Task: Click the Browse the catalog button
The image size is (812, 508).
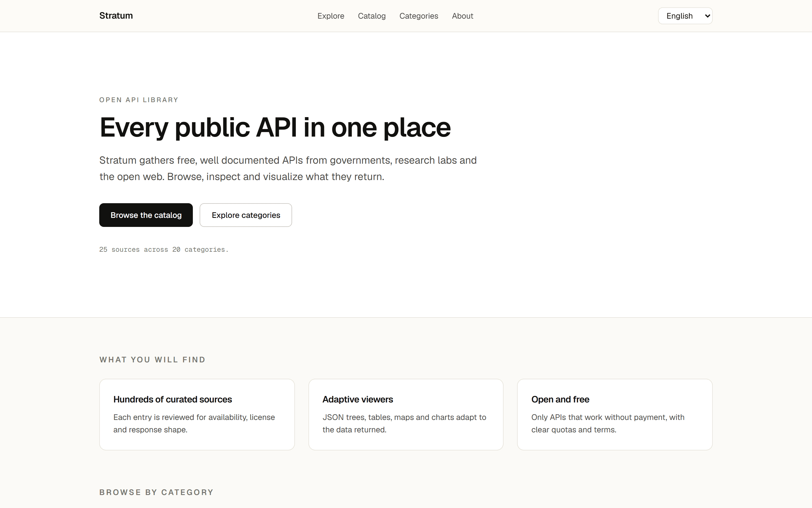Action: point(146,215)
